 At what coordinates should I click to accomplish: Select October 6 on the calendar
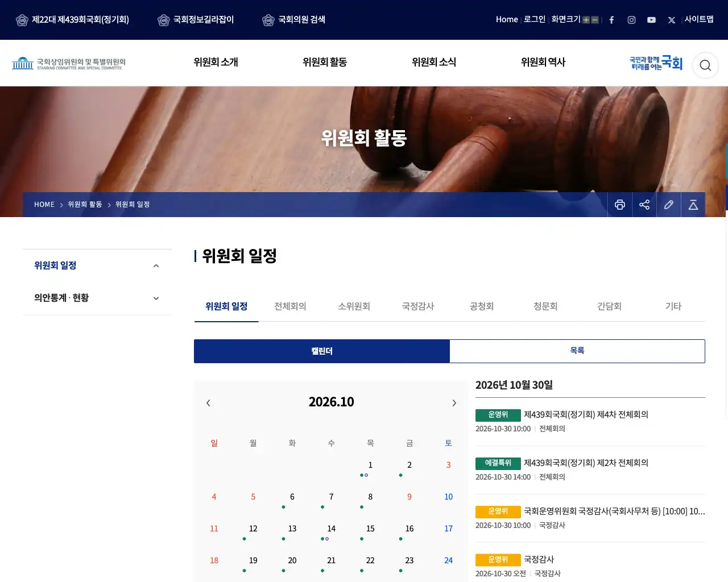click(292, 497)
